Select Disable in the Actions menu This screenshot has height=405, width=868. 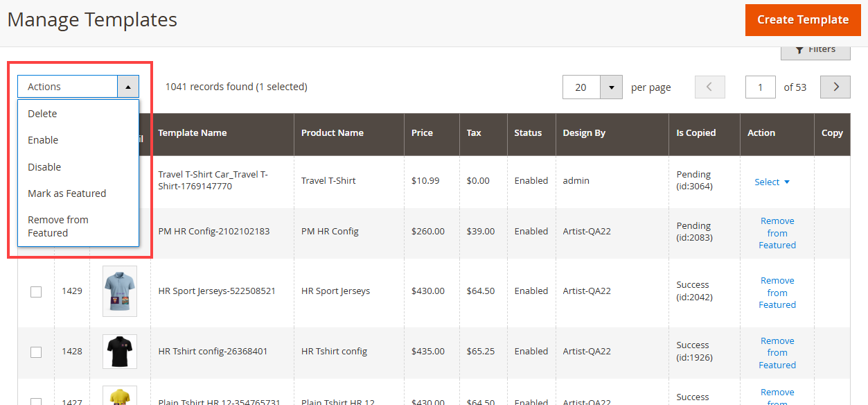(44, 167)
